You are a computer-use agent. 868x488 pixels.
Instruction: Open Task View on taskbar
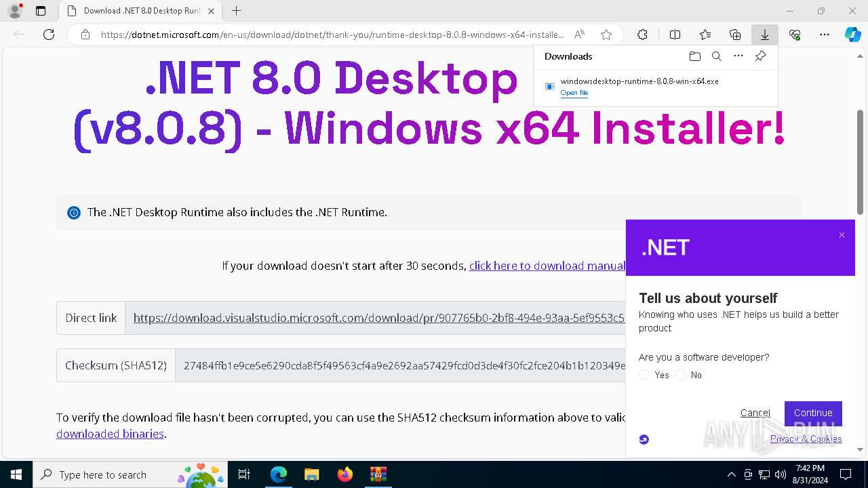click(244, 474)
